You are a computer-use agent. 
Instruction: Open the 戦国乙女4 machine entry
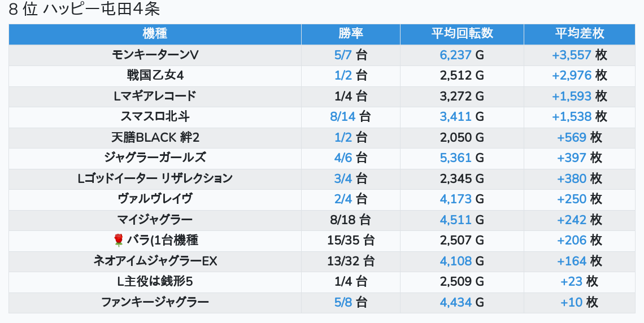pos(155,76)
